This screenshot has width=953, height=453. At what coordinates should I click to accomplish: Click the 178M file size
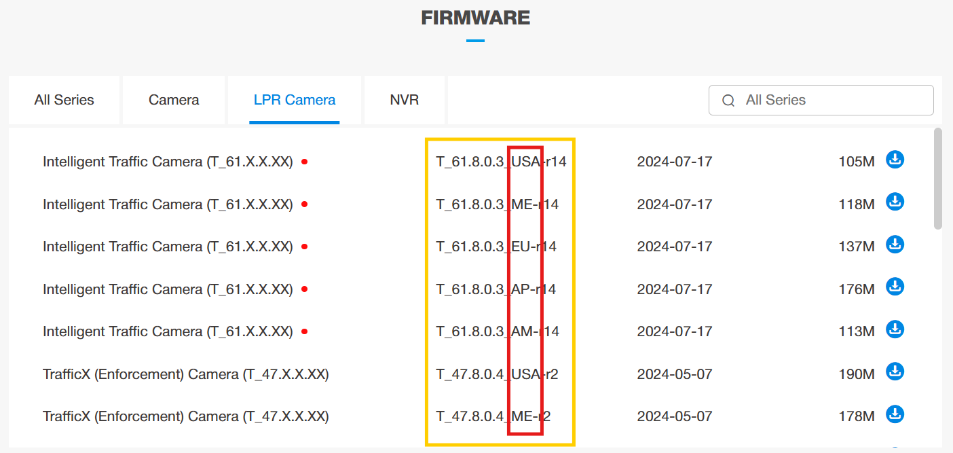[856, 417]
